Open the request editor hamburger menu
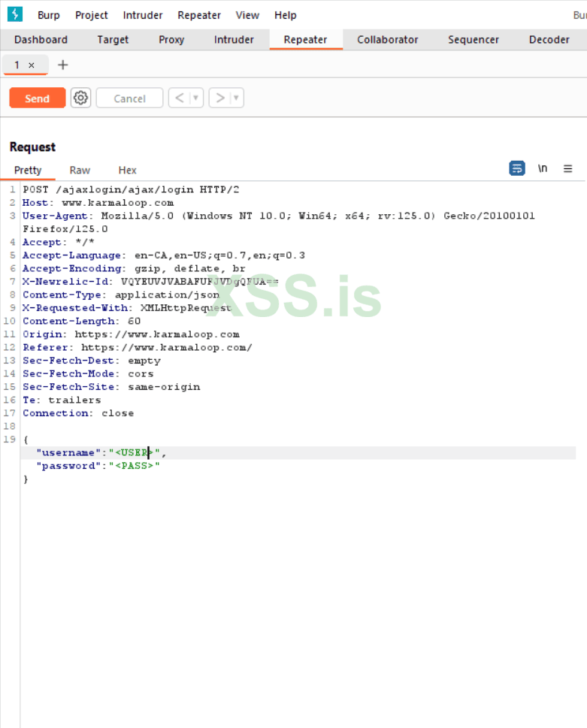 [567, 168]
